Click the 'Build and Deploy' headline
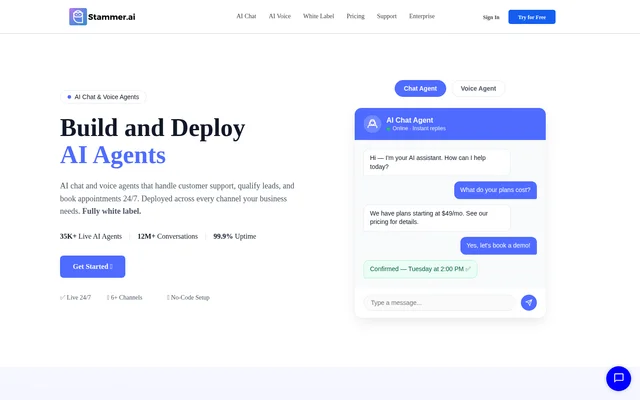The height and width of the screenshot is (400, 640). pos(153,128)
